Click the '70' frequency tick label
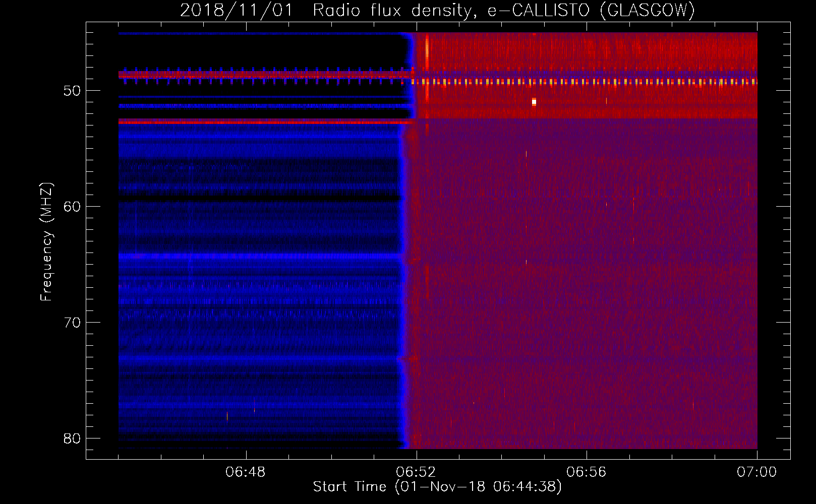816x504 pixels. (x=73, y=323)
